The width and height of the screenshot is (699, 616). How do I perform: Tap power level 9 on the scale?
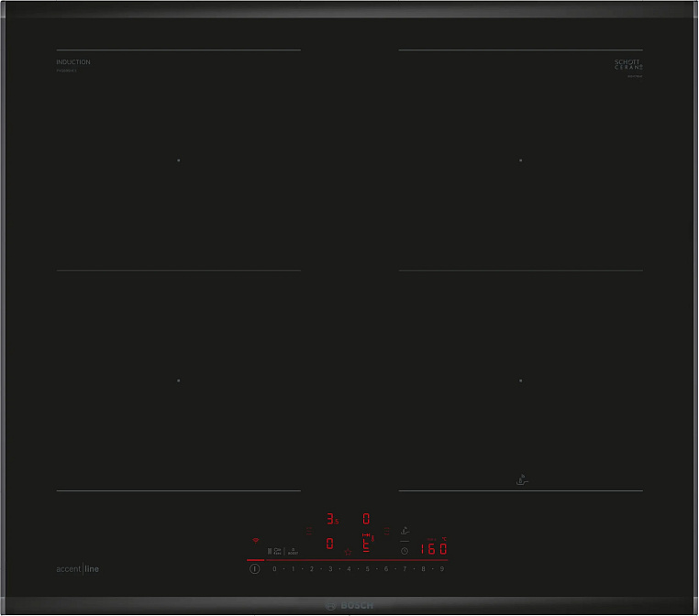pos(442,569)
